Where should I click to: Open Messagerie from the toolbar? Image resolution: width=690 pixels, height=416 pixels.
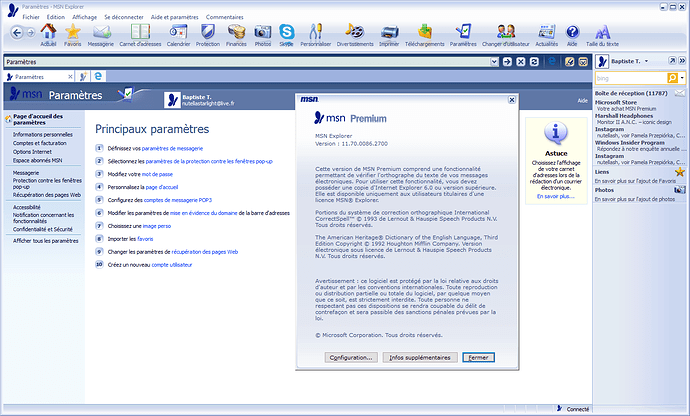(100, 34)
